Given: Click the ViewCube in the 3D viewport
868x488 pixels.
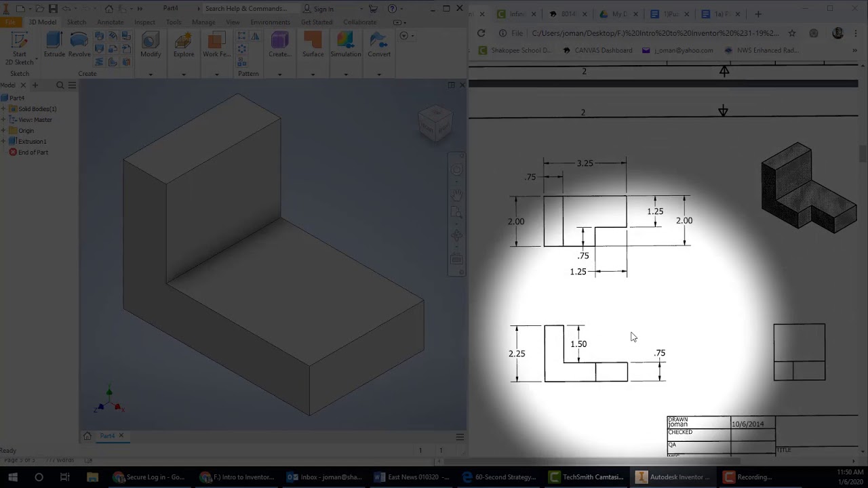Looking at the screenshot, I should [435, 123].
